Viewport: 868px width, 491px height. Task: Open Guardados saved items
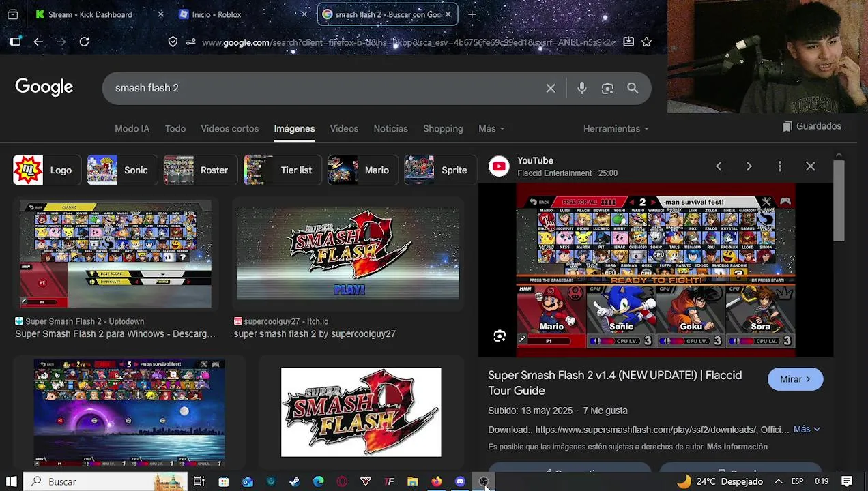tap(811, 126)
